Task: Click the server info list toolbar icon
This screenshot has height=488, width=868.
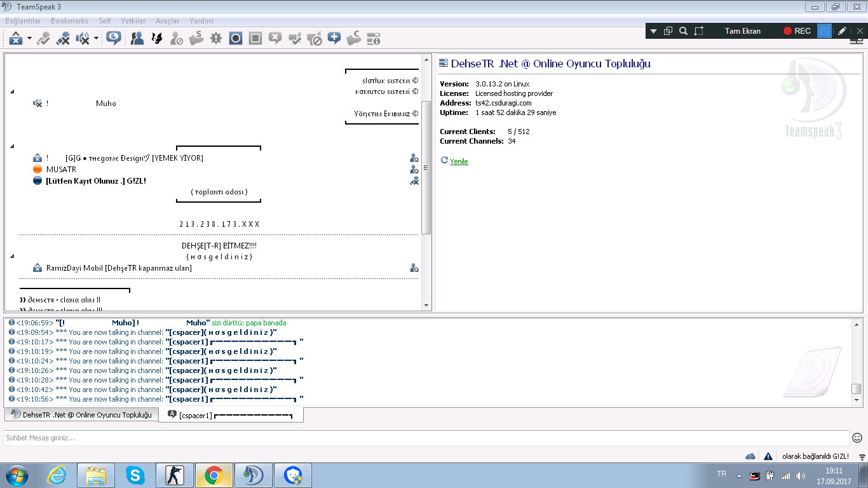Action: (x=374, y=39)
